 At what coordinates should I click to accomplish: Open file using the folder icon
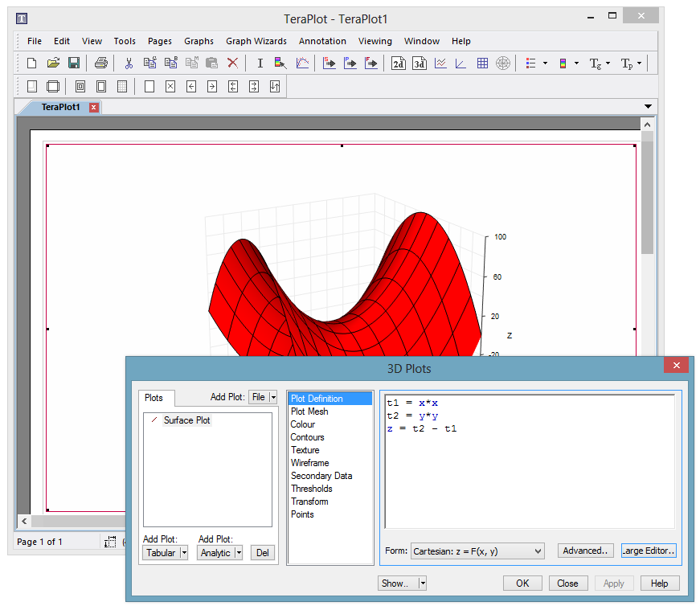(x=53, y=63)
